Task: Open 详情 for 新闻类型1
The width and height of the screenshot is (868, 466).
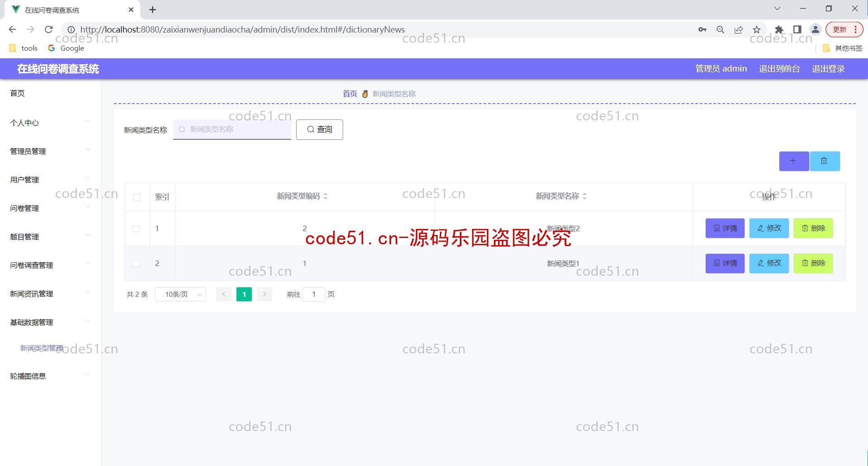Action: click(x=725, y=263)
